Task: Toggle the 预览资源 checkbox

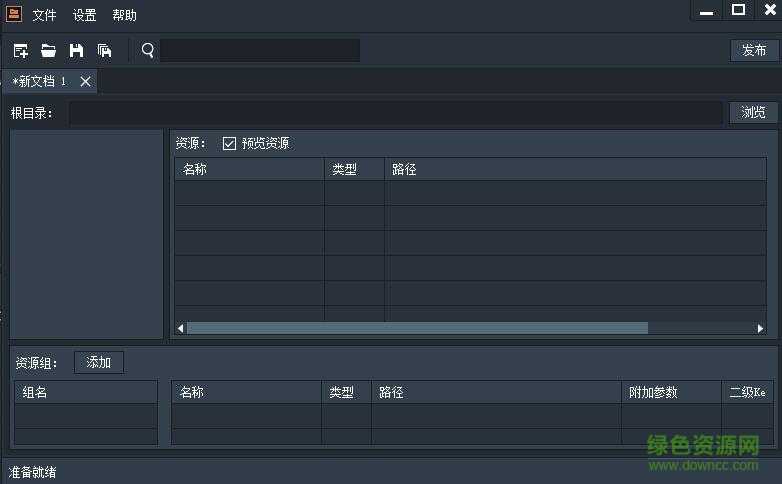Action: [x=230, y=143]
